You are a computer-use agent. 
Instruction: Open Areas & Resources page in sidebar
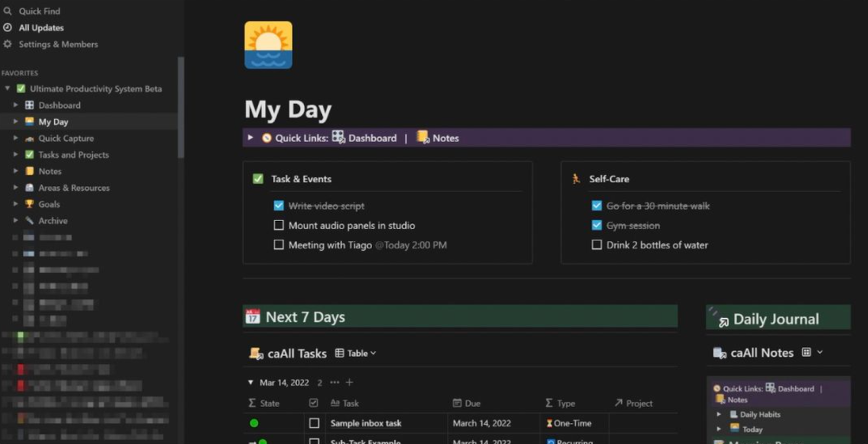74,188
